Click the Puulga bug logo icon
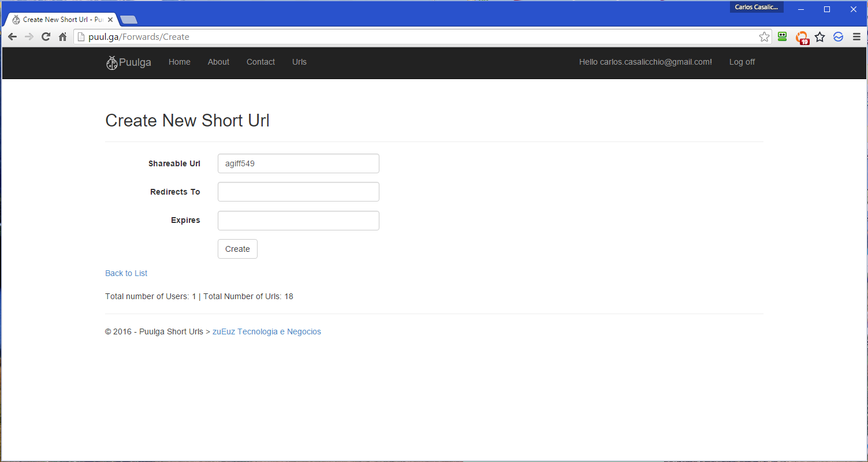The height and width of the screenshot is (462, 868). (x=112, y=62)
